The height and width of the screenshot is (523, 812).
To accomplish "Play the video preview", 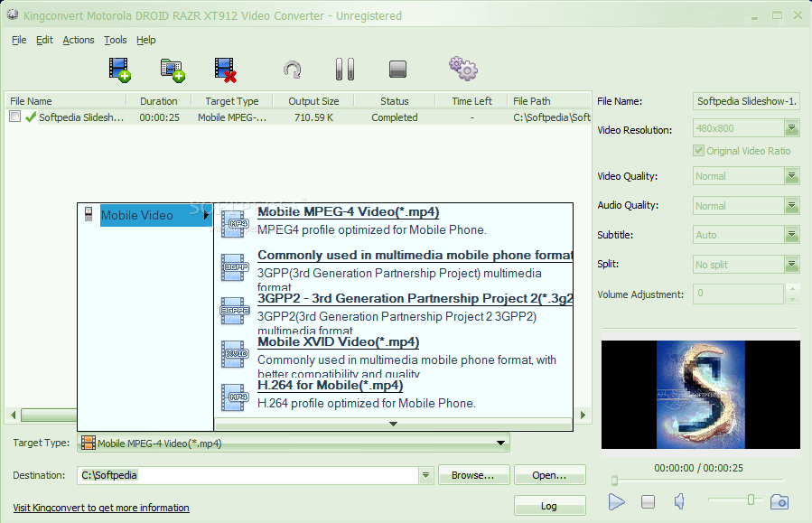I will click(x=616, y=501).
